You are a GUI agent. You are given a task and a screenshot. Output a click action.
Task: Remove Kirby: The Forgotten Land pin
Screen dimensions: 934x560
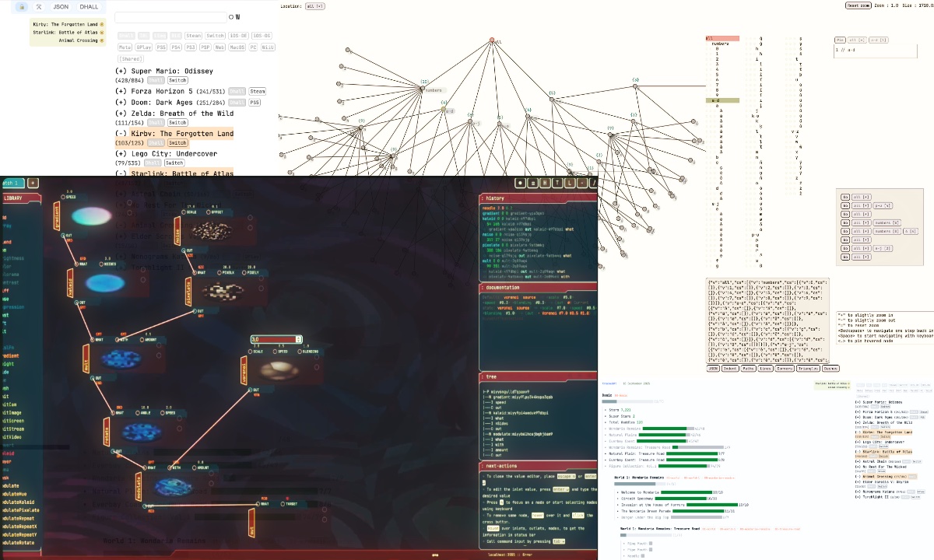101,24
